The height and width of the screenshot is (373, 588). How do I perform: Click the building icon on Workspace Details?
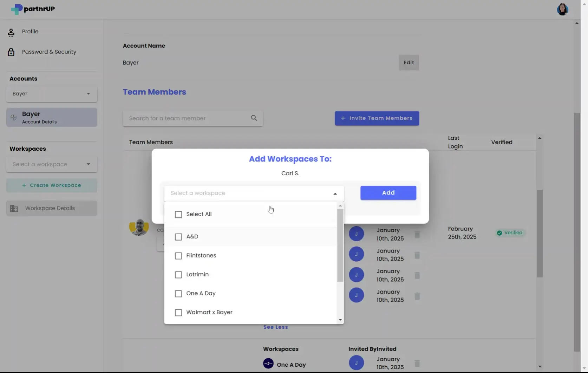[14, 208]
